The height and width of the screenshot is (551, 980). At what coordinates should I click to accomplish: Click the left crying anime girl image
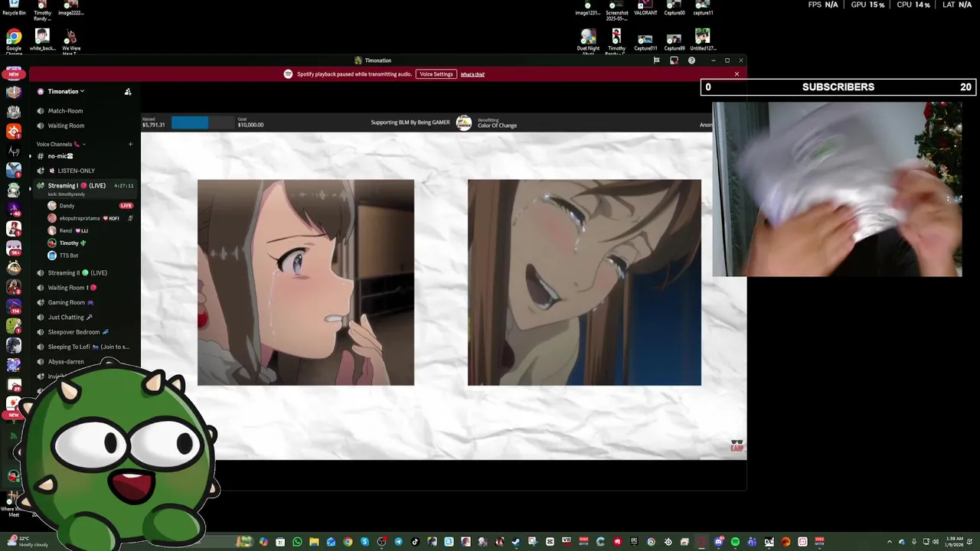coord(305,282)
